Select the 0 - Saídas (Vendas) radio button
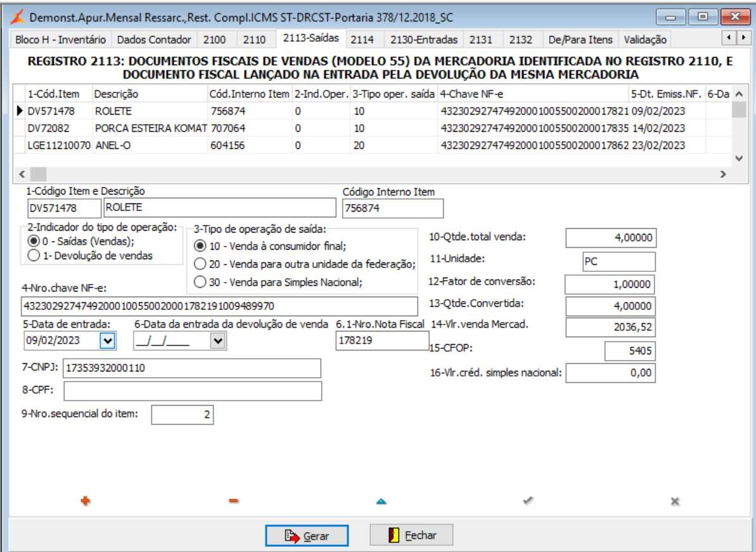This screenshot has height=552, width=756. point(33,241)
